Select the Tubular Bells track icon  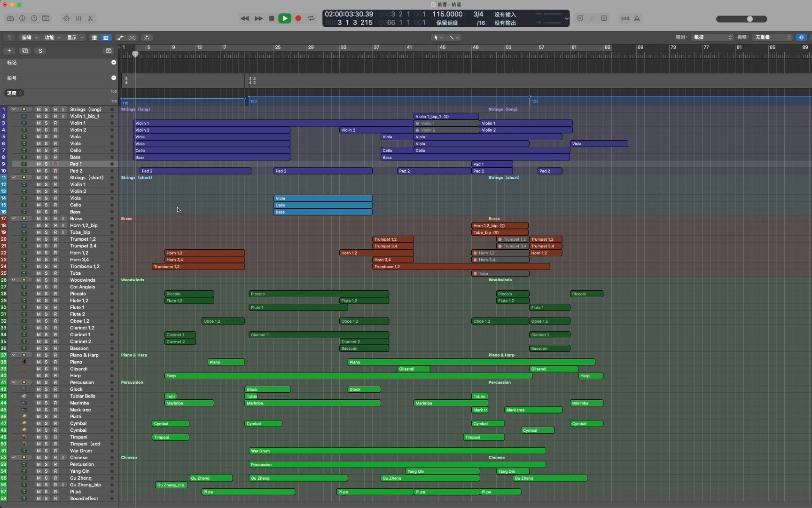point(24,396)
